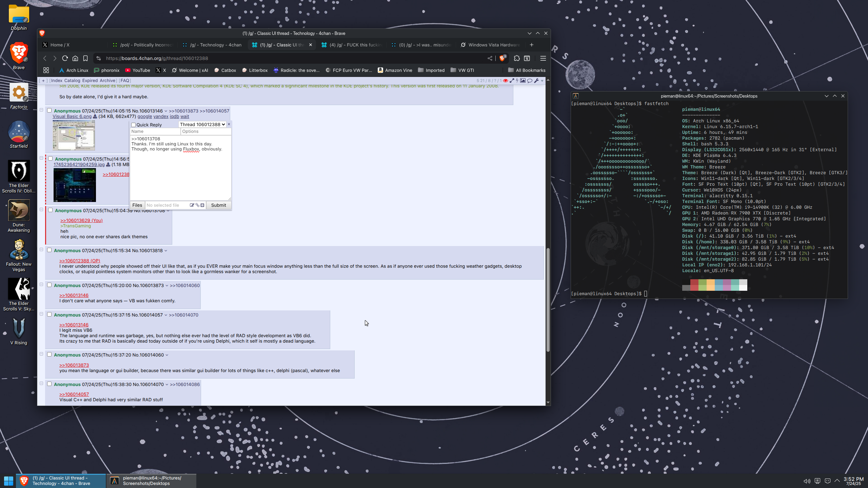Tick the checkbox for post No.106014060
Viewport: 868px width, 488px height.
coord(49,354)
